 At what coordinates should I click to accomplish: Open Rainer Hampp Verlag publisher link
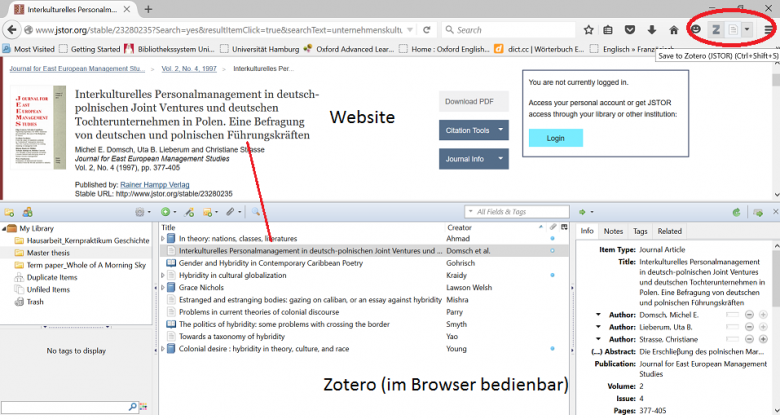[155, 185]
